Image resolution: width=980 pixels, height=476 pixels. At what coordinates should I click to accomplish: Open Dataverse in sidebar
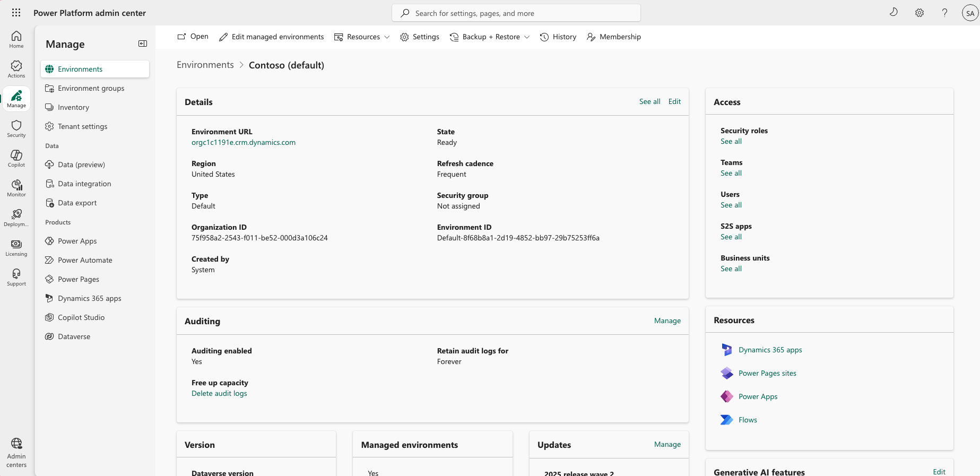point(95,336)
